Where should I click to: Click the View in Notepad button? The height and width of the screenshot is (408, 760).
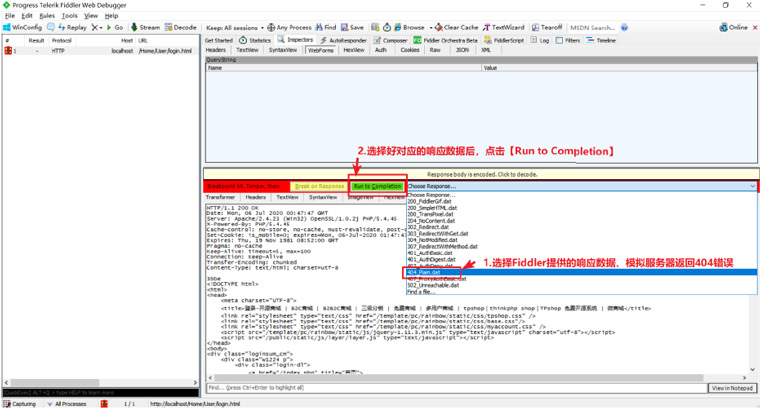tap(732, 388)
